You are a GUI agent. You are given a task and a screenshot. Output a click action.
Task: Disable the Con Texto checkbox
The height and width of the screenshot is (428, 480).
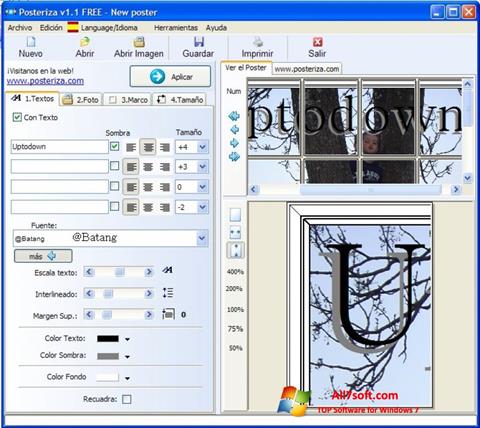pos(17,117)
